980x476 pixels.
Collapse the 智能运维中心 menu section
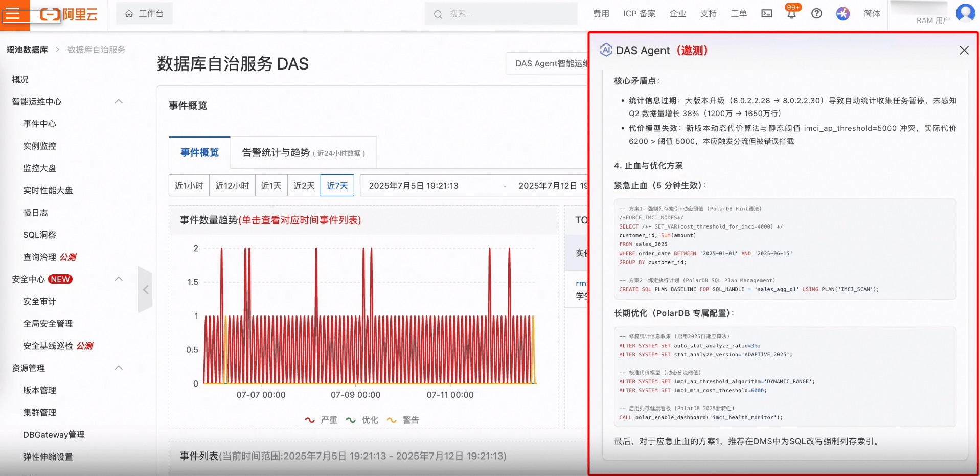(119, 101)
